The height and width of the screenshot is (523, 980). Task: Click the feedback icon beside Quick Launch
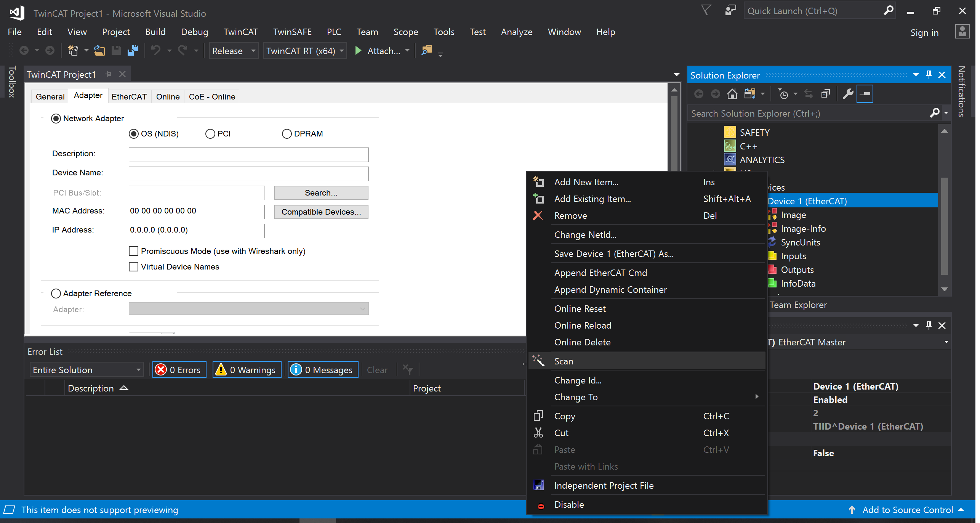click(x=730, y=10)
